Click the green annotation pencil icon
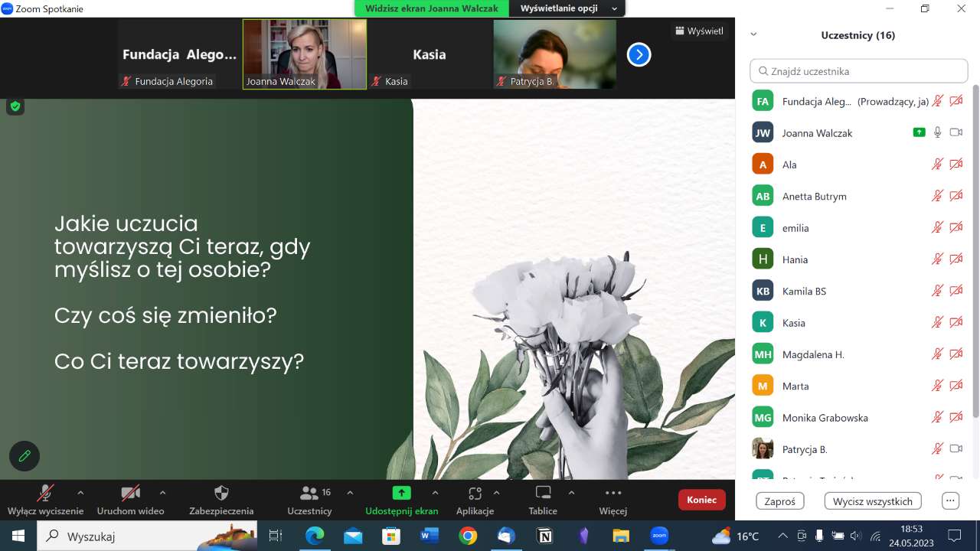980x551 pixels. pos(24,456)
